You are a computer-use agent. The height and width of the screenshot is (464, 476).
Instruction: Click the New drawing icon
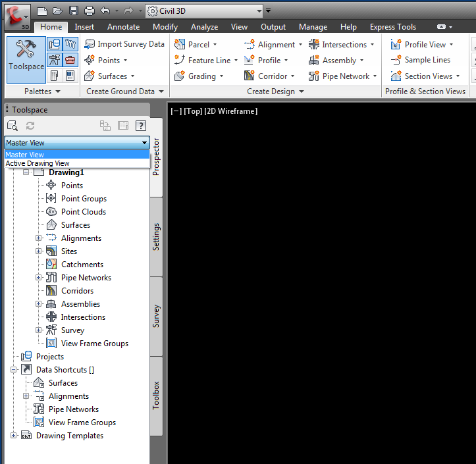(42, 11)
